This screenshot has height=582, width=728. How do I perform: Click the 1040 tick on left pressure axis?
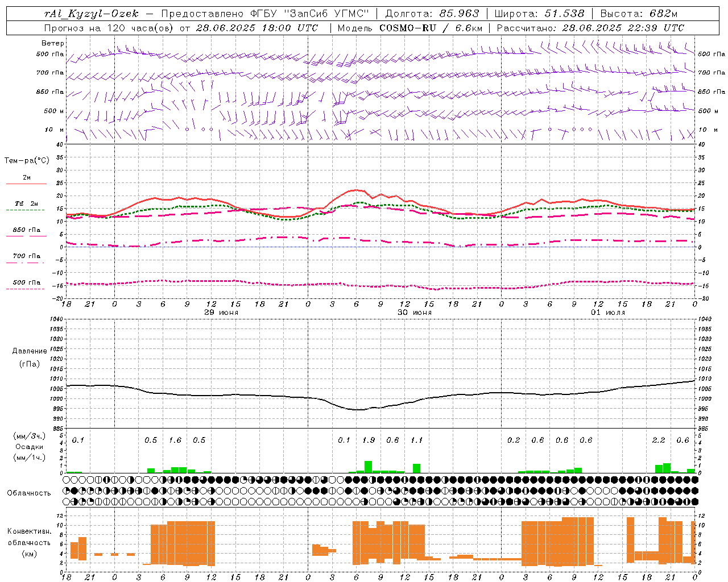(x=56, y=319)
